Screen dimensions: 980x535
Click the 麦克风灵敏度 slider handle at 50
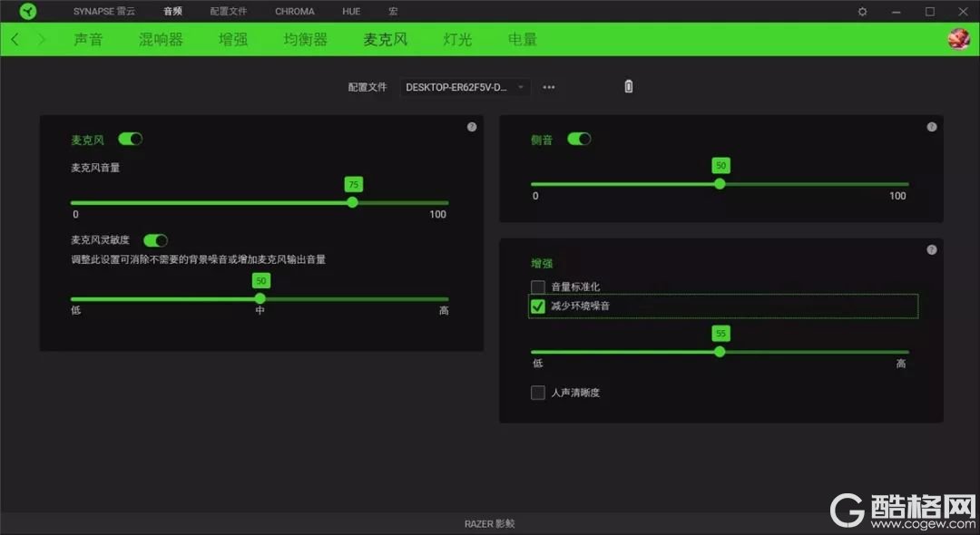click(260, 298)
